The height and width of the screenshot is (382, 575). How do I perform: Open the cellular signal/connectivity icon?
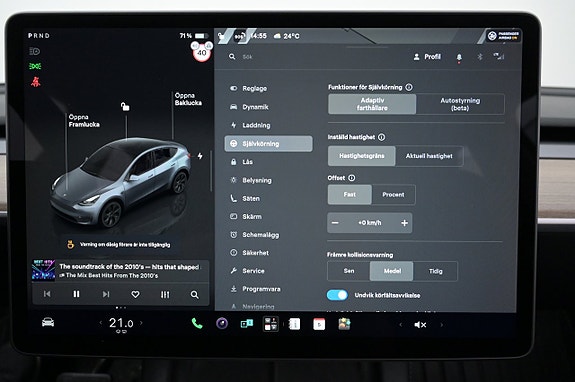499,56
